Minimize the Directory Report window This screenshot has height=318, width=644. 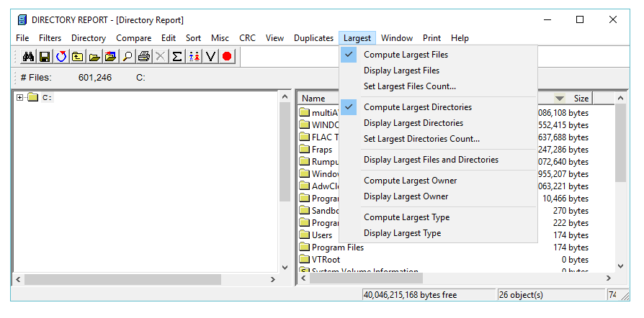[x=547, y=19]
